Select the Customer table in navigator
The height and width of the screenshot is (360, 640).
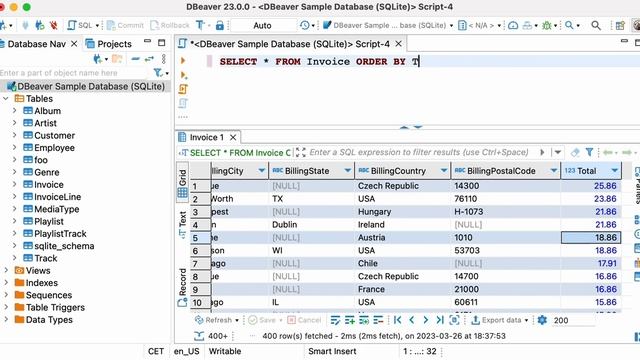[54, 136]
